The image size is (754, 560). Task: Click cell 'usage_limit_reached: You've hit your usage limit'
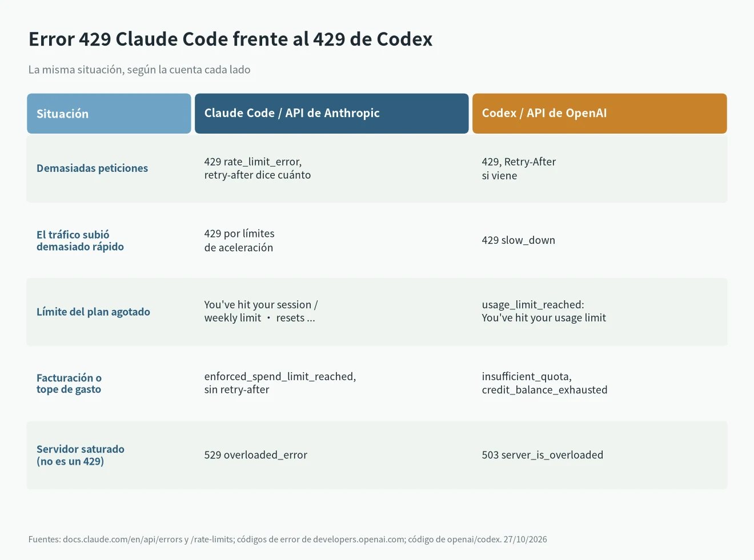coord(544,312)
